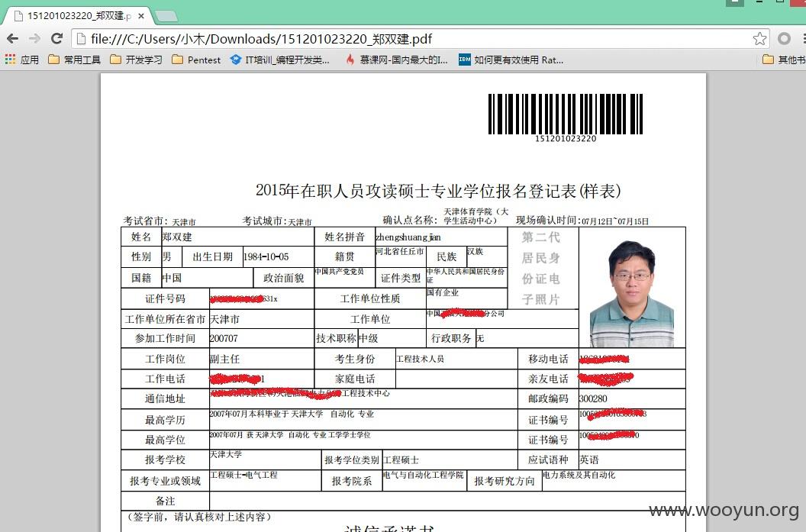Click the pinyin value zhengshuangjian

point(408,237)
